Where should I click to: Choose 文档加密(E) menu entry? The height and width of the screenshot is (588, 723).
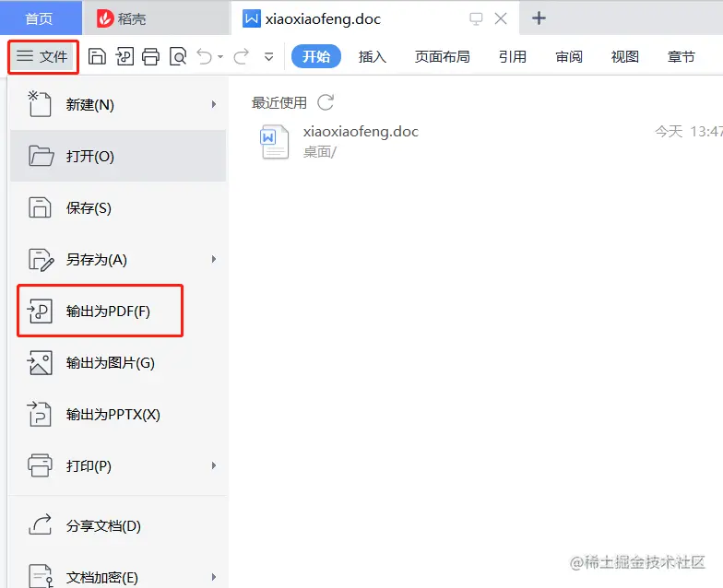(118, 577)
